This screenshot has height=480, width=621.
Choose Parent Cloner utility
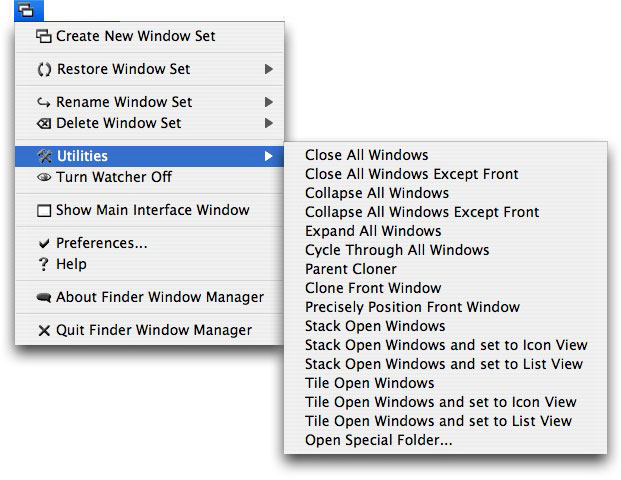pyautogui.click(x=446, y=269)
